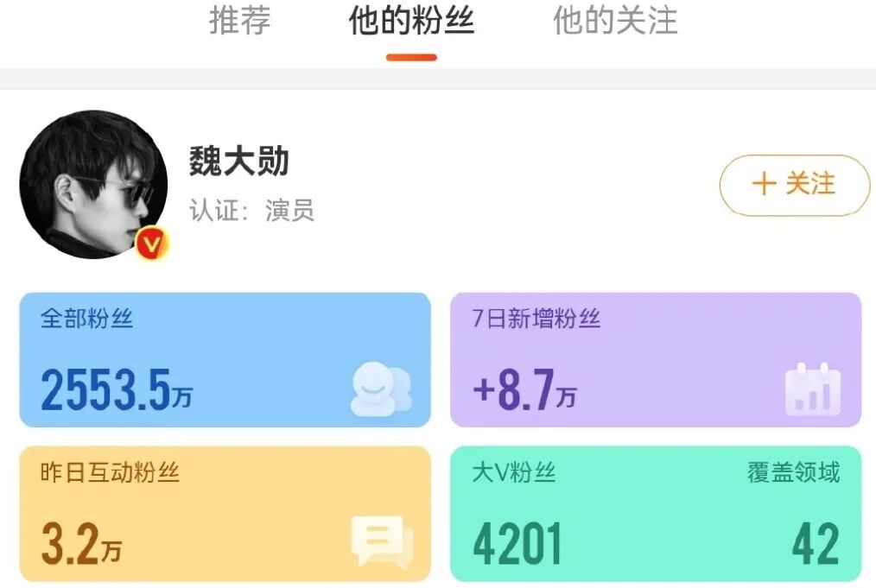Click the +关注 follow button

795,185
